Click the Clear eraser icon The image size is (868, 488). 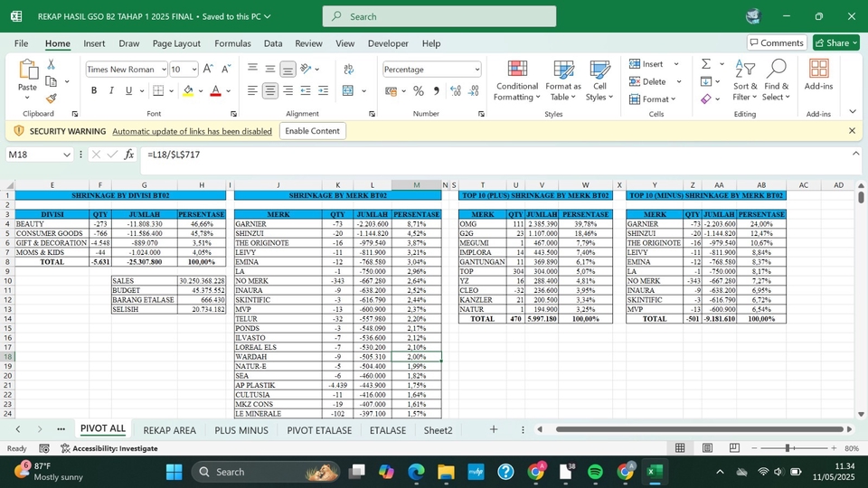point(706,99)
